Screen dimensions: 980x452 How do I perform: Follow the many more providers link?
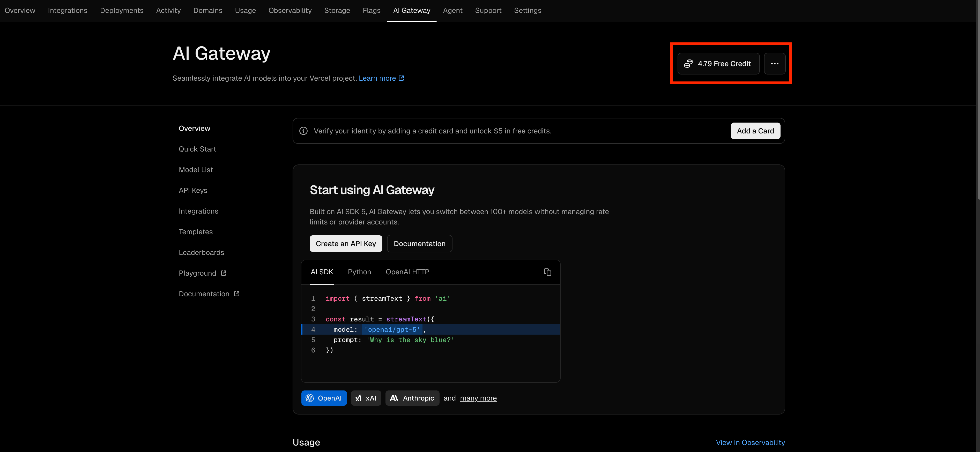pos(478,398)
